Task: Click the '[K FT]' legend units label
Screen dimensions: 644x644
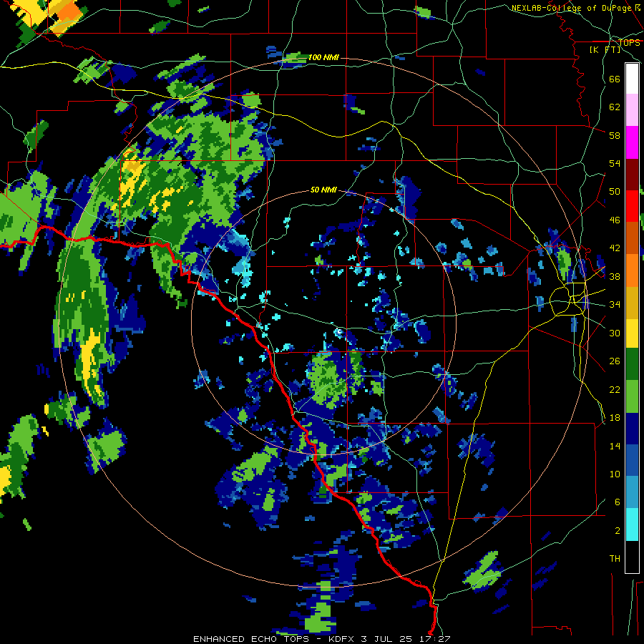Action: [x=605, y=49]
